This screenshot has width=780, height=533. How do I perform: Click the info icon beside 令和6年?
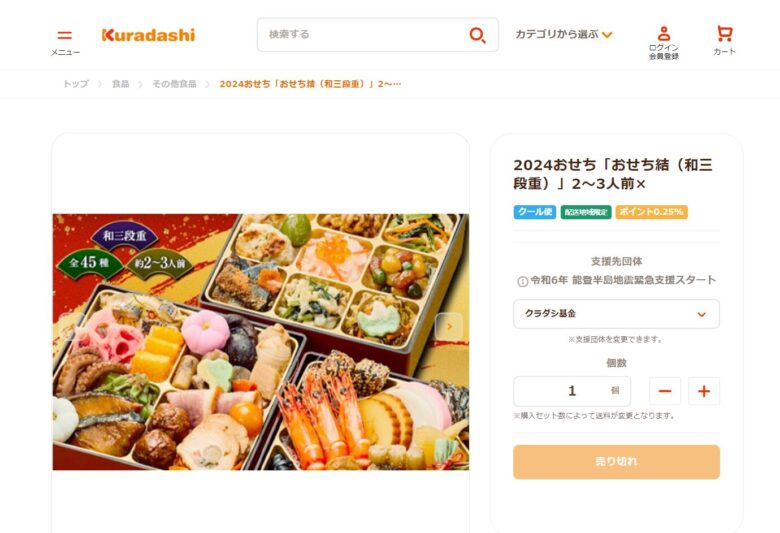pyautogui.click(x=522, y=282)
